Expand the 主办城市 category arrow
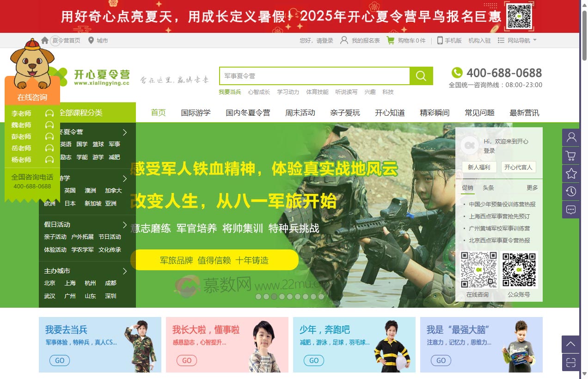 pyautogui.click(x=124, y=272)
